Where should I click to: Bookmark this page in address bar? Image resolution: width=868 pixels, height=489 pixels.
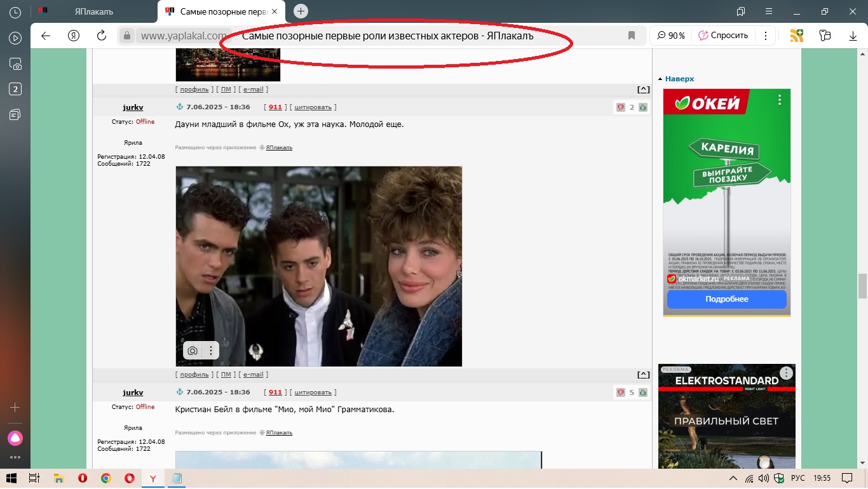632,36
